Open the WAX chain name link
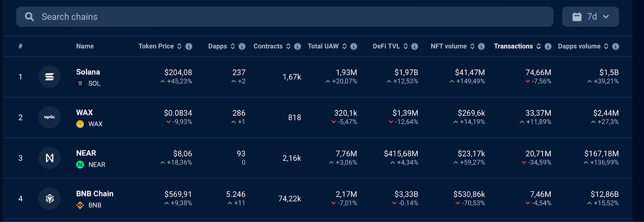644x222 pixels. pyautogui.click(x=85, y=113)
